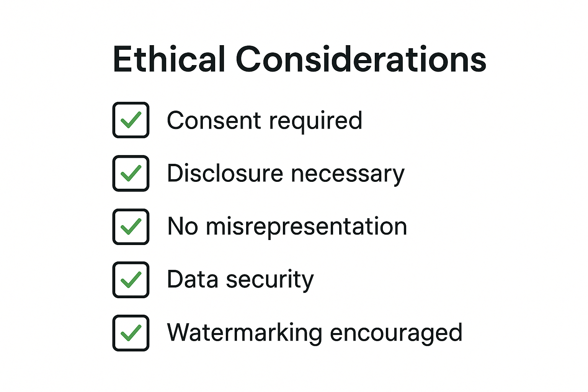Click the green checkmark beside Data security
Screen dimensions: 588x392
[x=131, y=280]
